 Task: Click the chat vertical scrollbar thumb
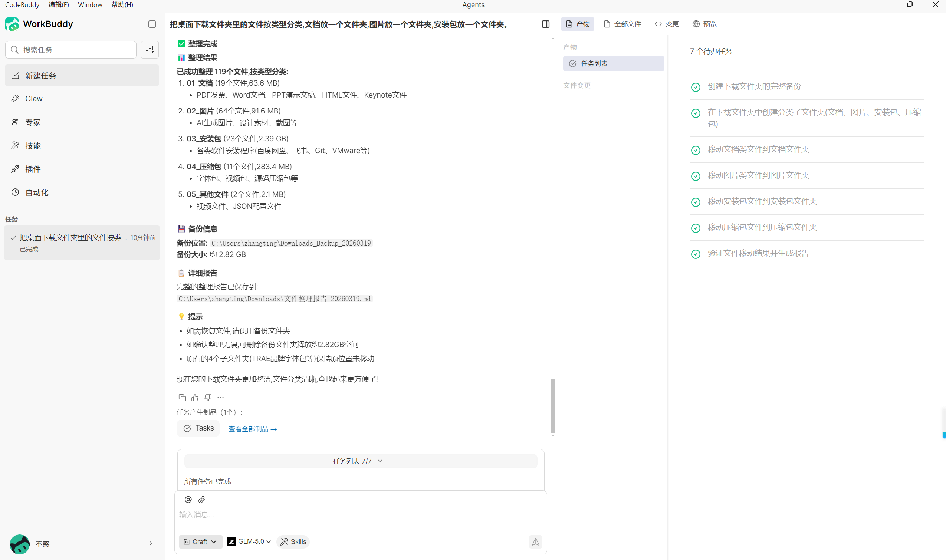click(553, 406)
